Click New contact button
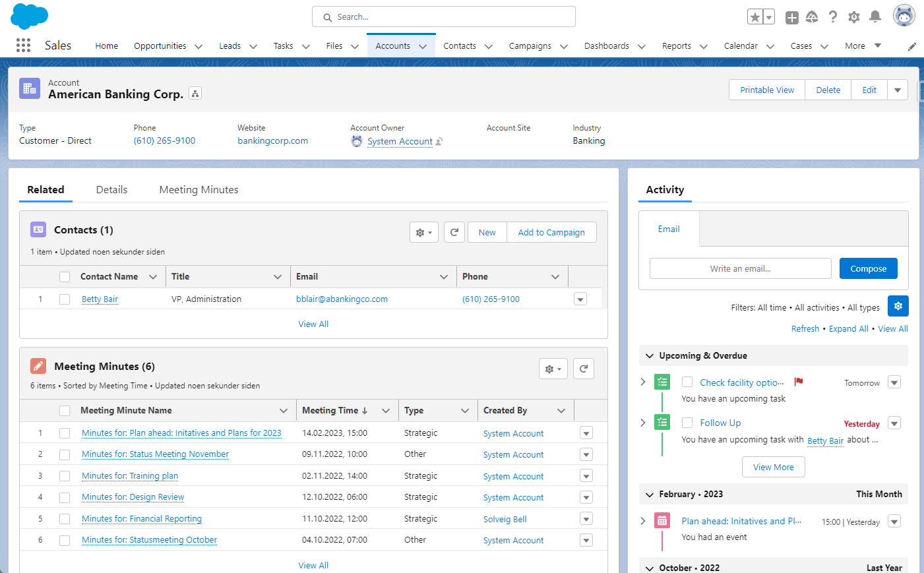 [x=487, y=232]
